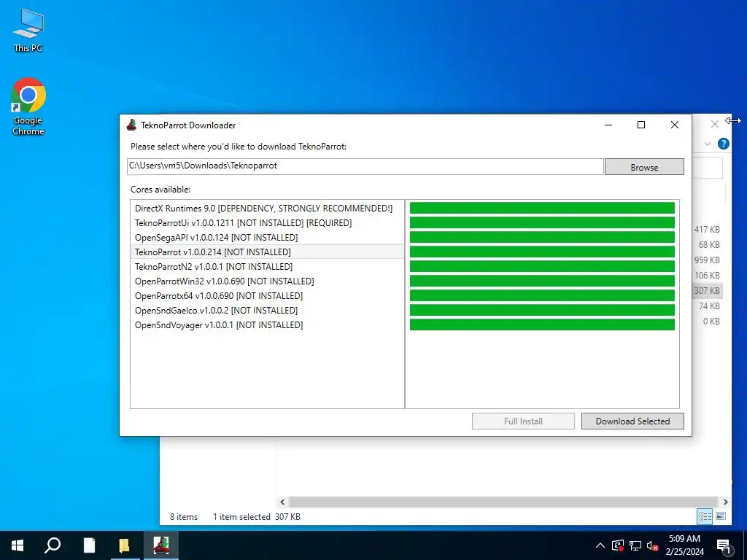This screenshot has height=560, width=747.
Task: Click the TeknoParrot Downloader title bar icon
Action: [131, 125]
